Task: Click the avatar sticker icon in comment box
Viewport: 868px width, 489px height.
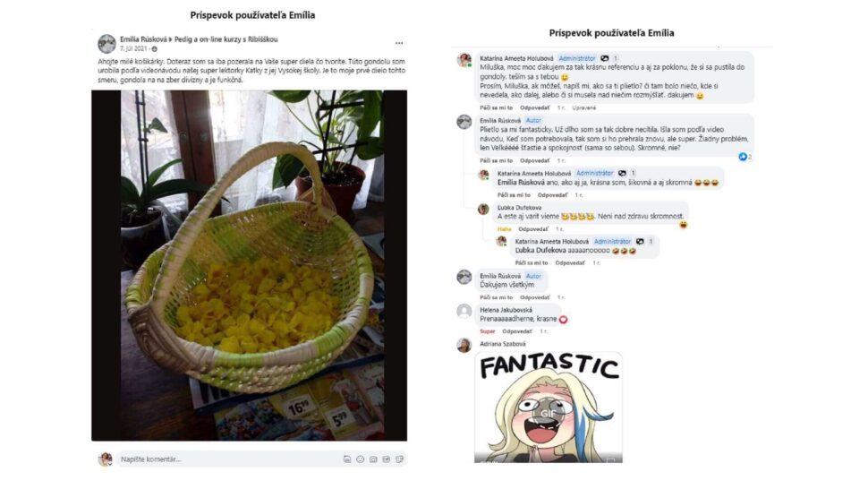Action: point(347,459)
